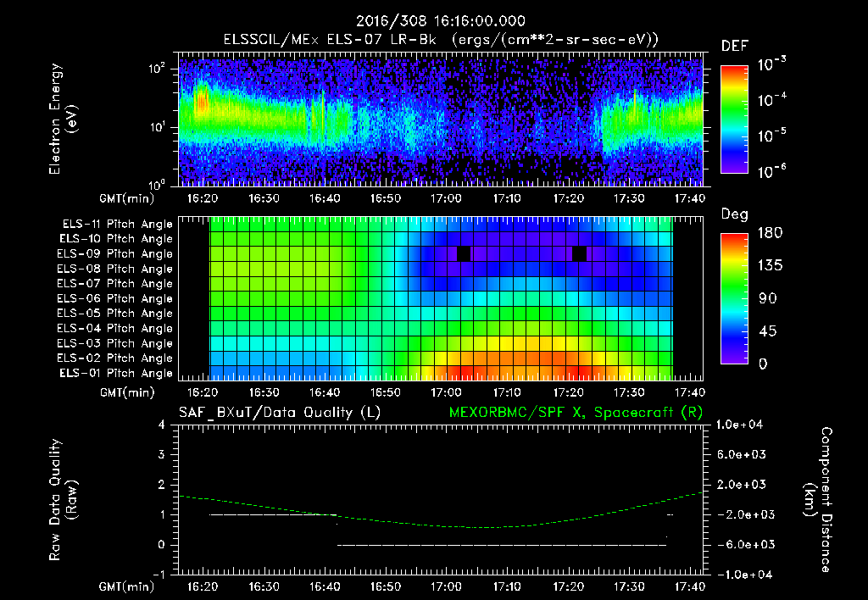Click the 'Raw Data Quality (Raw)' axis label
Screen dimensions: 868x600
coord(63,500)
